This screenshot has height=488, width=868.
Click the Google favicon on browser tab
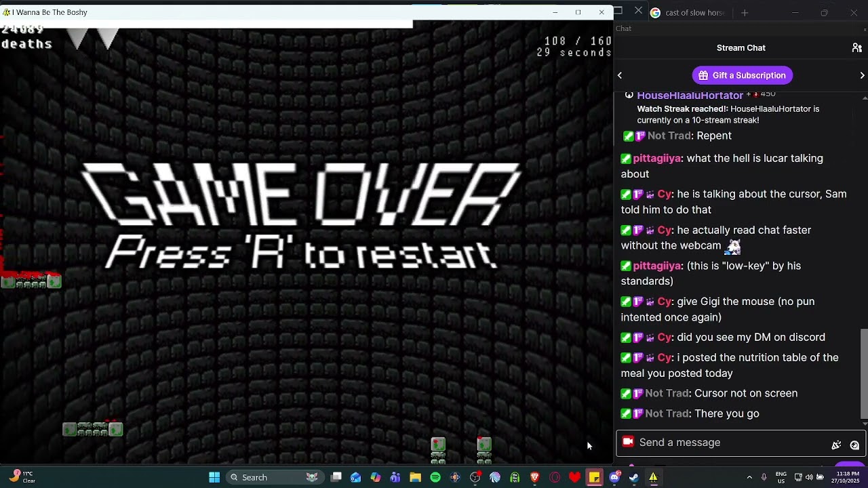(655, 12)
